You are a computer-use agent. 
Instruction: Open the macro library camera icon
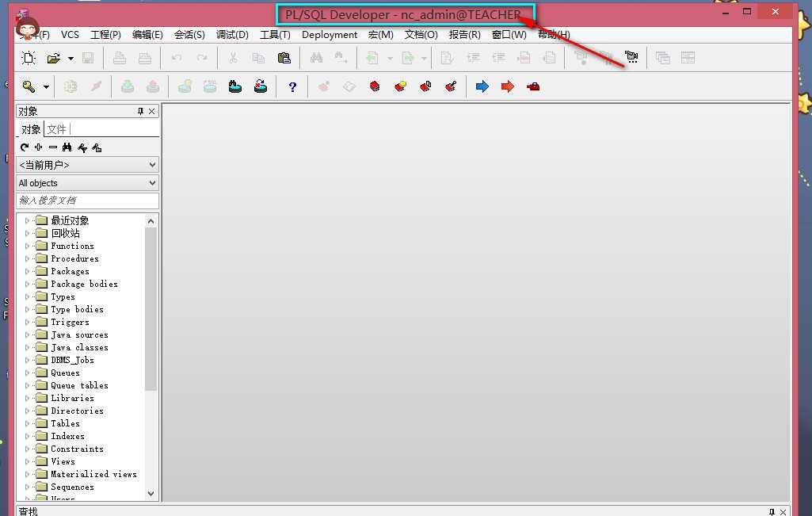pyautogui.click(x=631, y=57)
